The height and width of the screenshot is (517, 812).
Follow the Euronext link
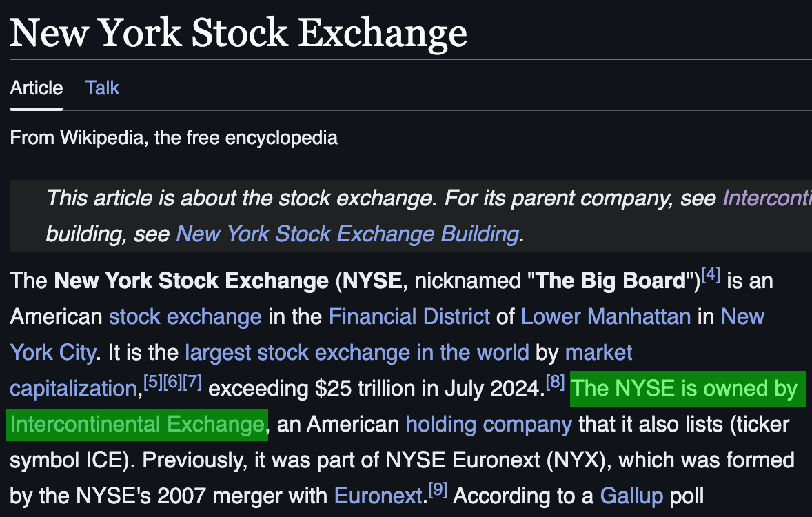377,496
